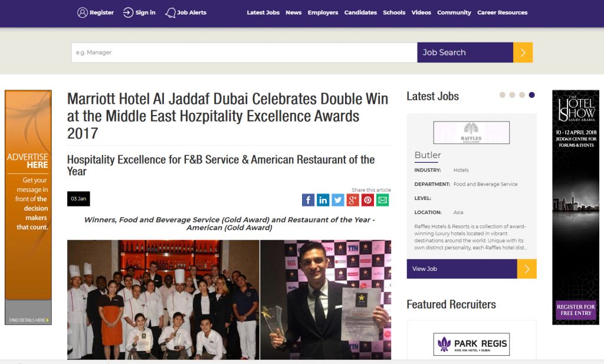The height and width of the screenshot is (364, 604).
Task: Open the Latest Jobs menu
Action: coord(263,13)
